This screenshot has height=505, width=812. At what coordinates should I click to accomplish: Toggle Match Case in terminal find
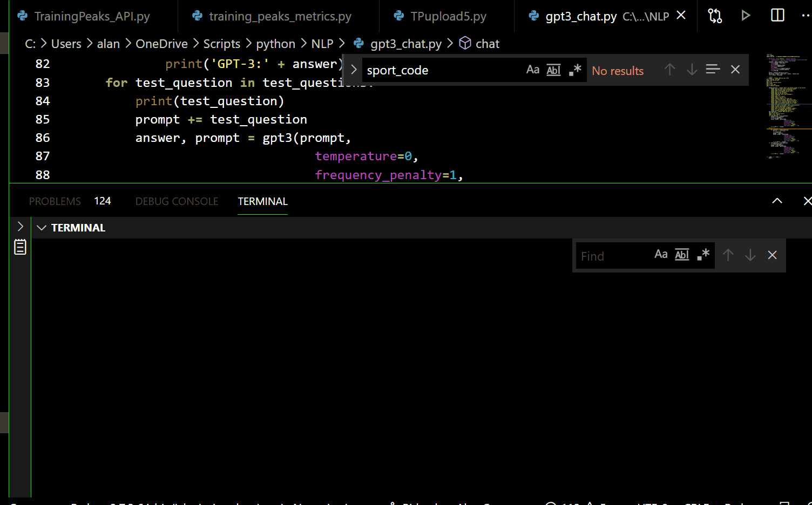661,254
